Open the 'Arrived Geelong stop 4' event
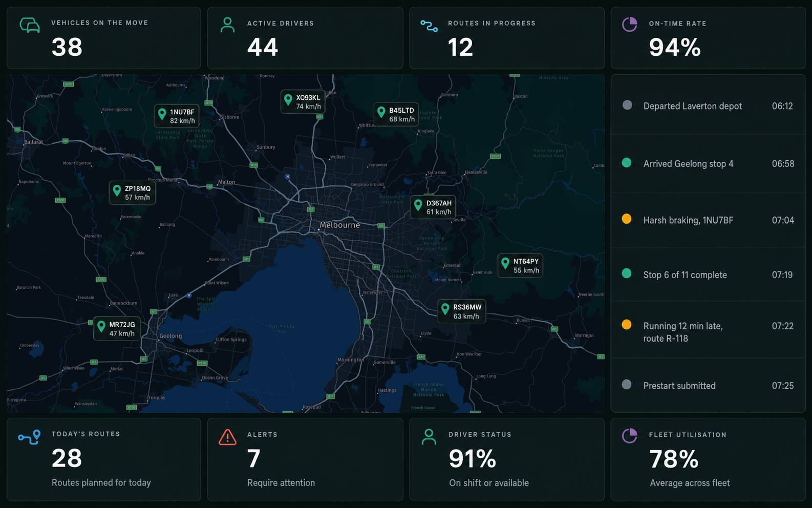Screen dimensions: 812x508 (x=709, y=164)
